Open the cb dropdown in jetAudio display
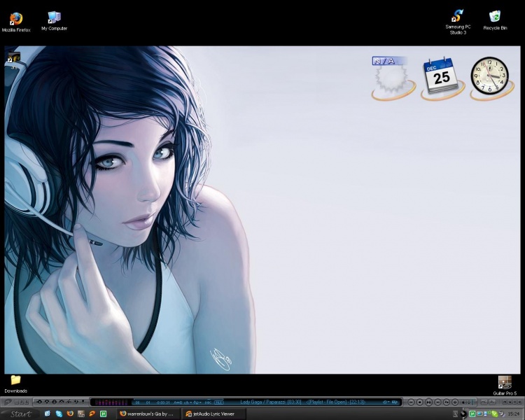Screen dimensions: 525x420 pos(188,402)
